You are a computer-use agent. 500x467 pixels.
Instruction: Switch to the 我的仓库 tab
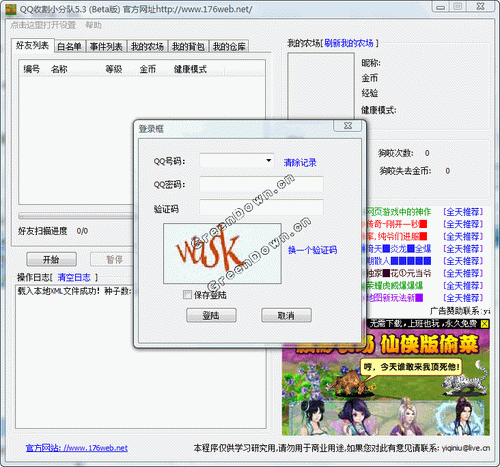(229, 47)
